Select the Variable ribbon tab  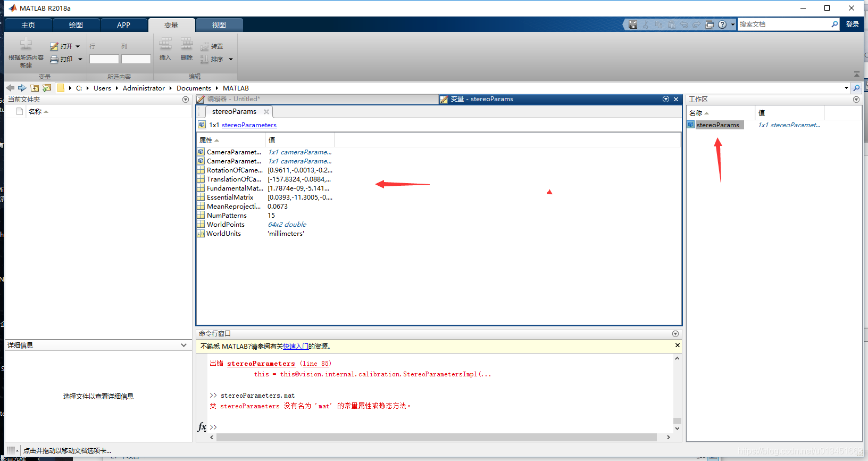tap(171, 25)
